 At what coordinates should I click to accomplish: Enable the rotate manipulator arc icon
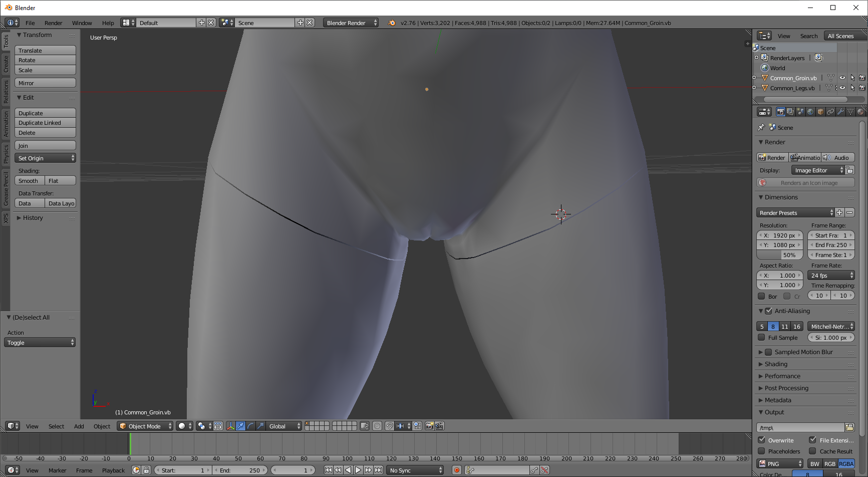[x=251, y=426]
